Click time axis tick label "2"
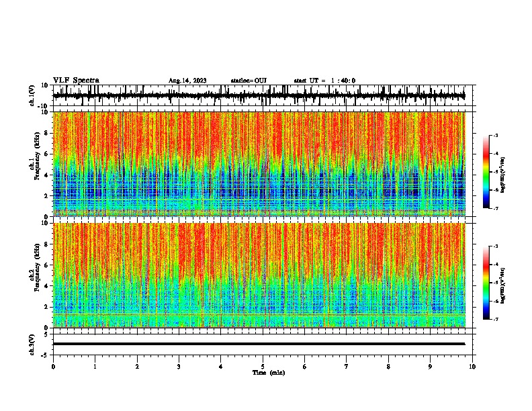 [x=137, y=367]
